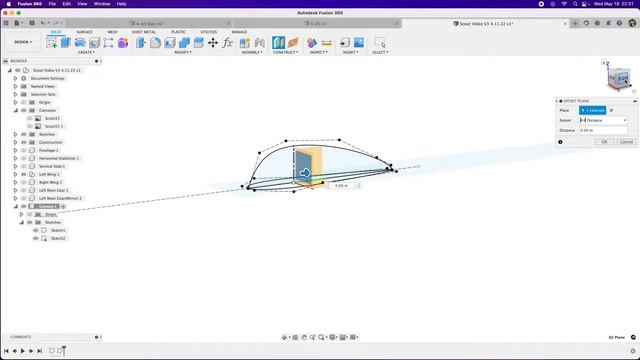Hide Sketch2 in the browser
This screenshot has height=360, width=640.
(36, 238)
